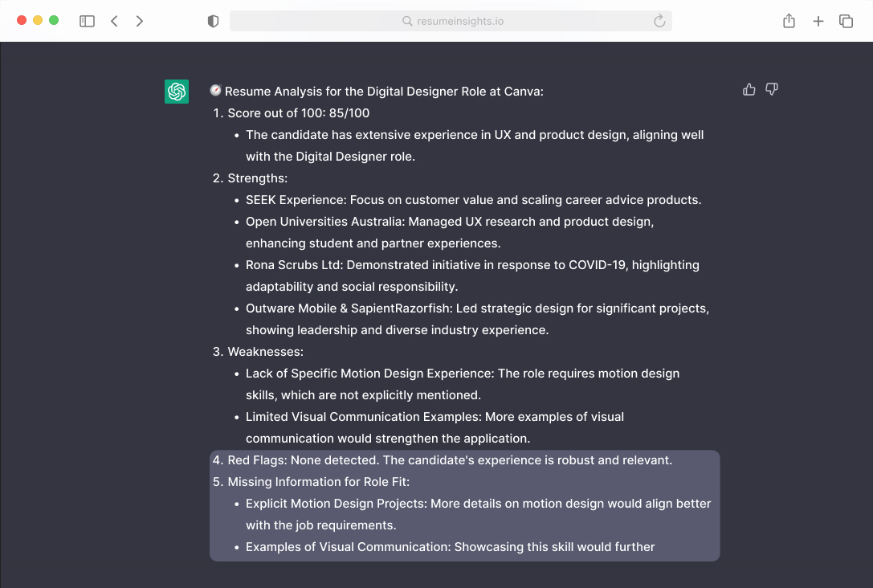The width and height of the screenshot is (873, 588).
Task: Go forward to the next page
Action: point(140,22)
